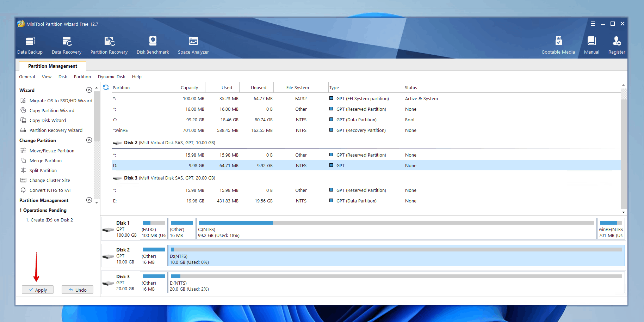Screen dimensions: 644x322
Task: Select the Partition Management tab
Action: coord(52,66)
